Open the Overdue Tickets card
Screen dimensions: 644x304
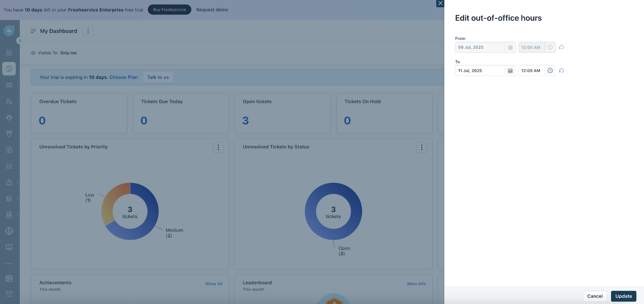click(79, 113)
